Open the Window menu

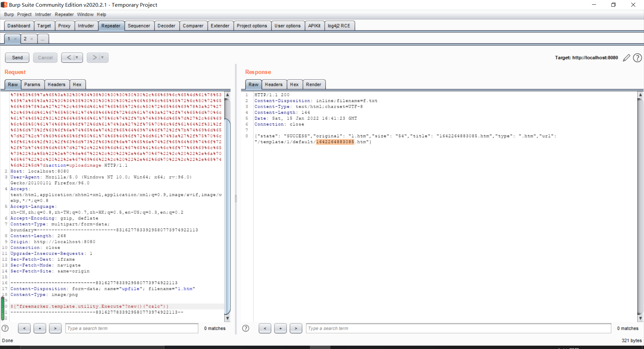point(85,14)
